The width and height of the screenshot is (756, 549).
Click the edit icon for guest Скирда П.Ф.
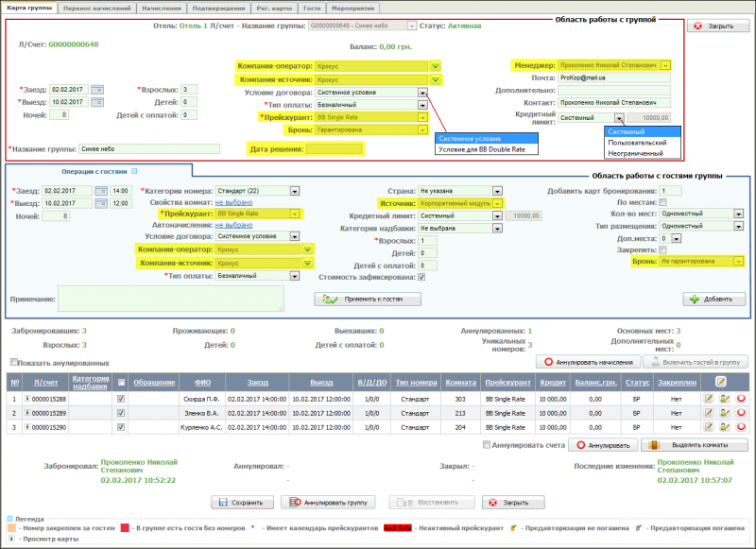point(709,399)
